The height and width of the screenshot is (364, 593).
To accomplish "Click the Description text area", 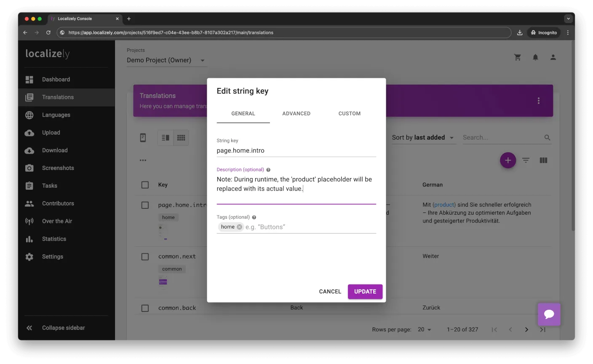I will (x=296, y=189).
